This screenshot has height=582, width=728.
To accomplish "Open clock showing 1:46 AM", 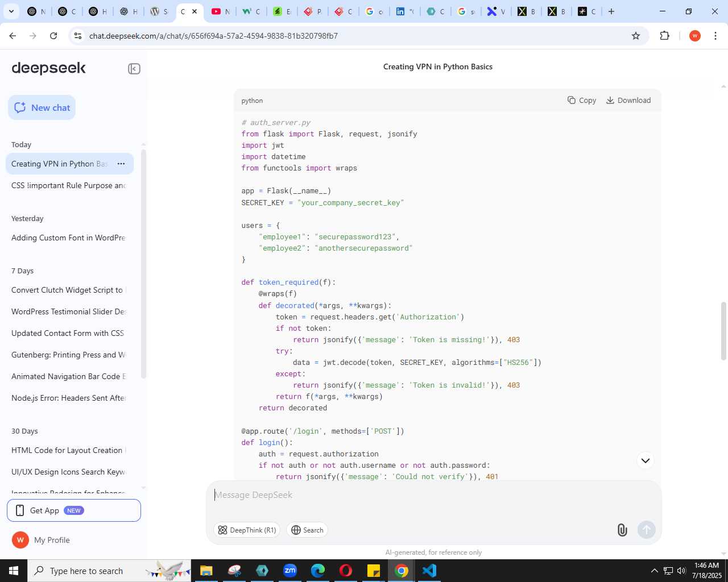I will pyautogui.click(x=706, y=571).
